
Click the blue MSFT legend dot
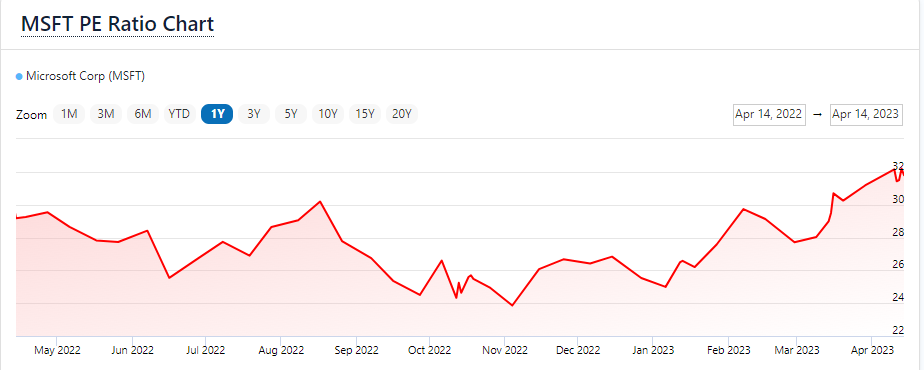(x=19, y=77)
